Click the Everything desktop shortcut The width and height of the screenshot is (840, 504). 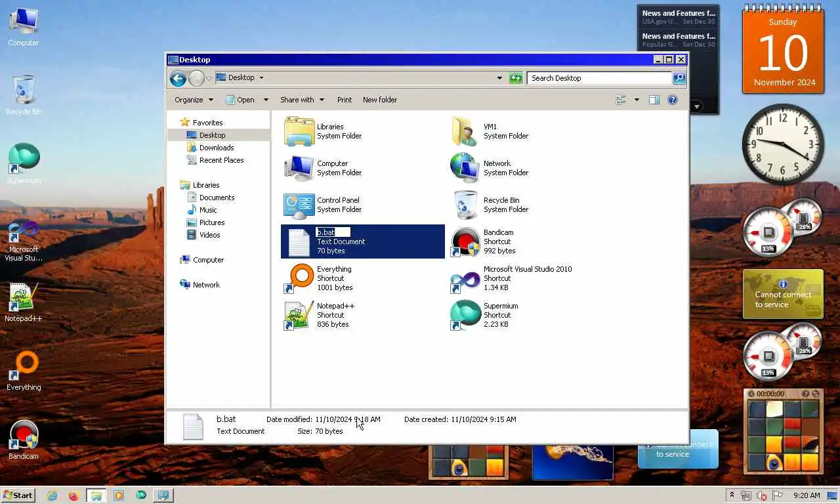click(24, 371)
